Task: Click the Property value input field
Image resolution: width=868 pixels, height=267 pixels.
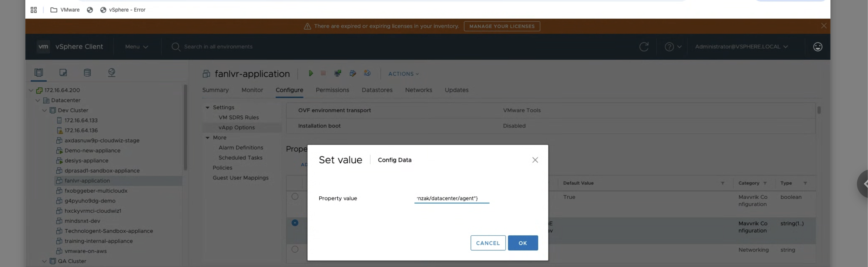Action: 451,199
